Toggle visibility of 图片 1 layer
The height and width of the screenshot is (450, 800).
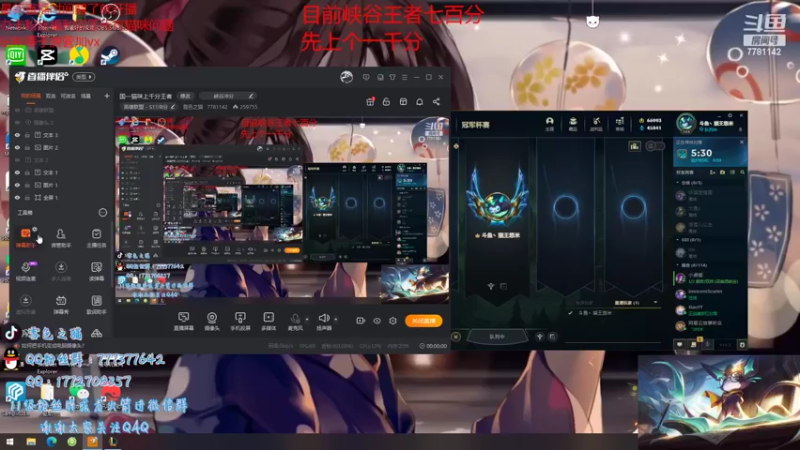click(x=17, y=185)
